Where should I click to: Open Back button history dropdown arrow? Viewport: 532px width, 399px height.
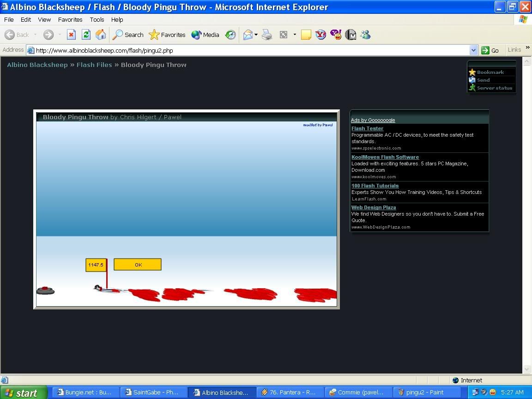tap(35, 35)
